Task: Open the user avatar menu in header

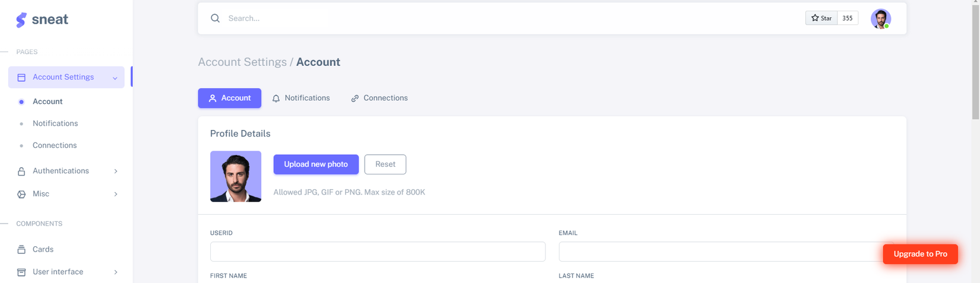Action: 880,19
